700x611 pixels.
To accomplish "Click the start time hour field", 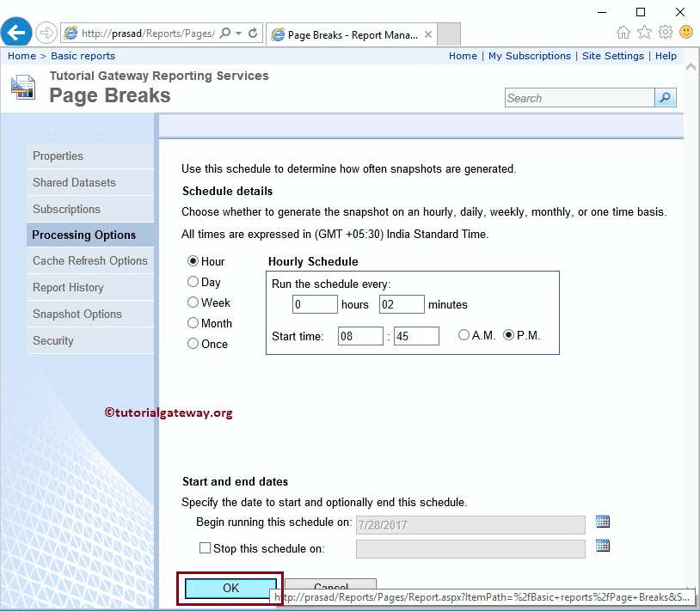I will point(360,336).
